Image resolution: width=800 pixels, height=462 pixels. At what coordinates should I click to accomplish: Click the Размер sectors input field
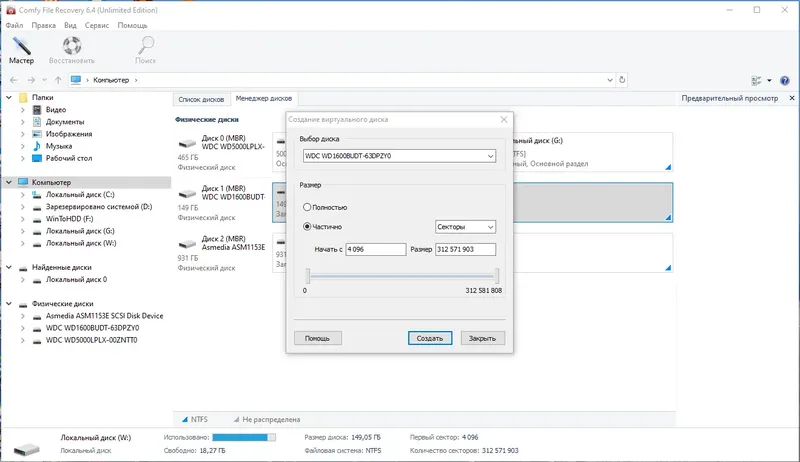[465, 249]
